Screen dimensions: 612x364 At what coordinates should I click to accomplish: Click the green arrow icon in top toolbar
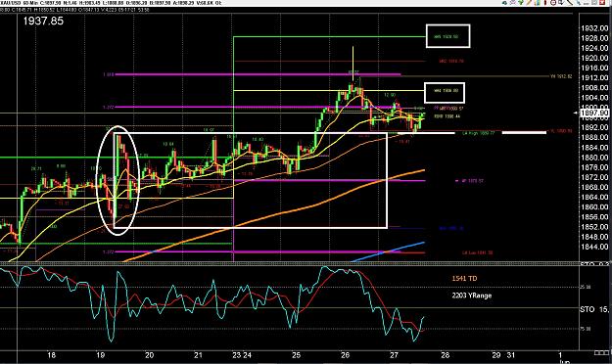[x=521, y=3]
